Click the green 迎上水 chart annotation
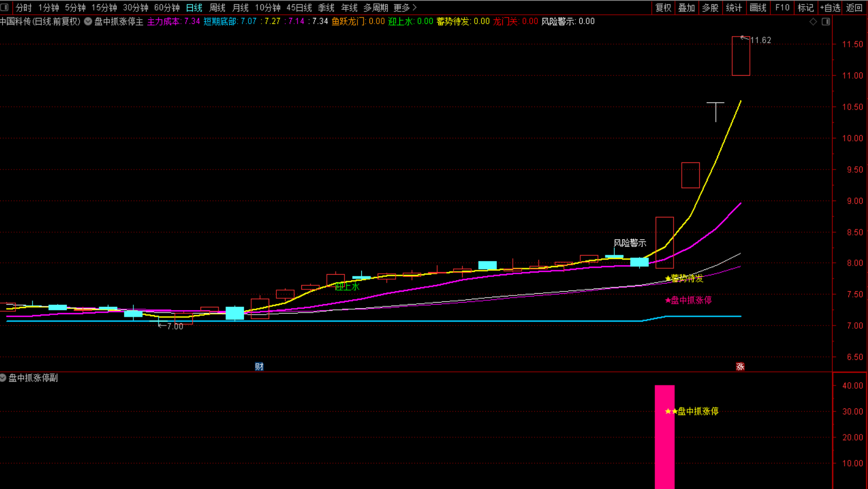The height and width of the screenshot is (489, 868). point(347,287)
